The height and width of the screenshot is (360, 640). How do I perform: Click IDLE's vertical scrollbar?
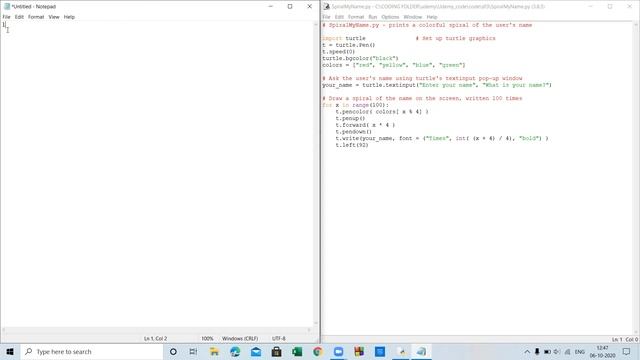pyautogui.click(x=636, y=179)
